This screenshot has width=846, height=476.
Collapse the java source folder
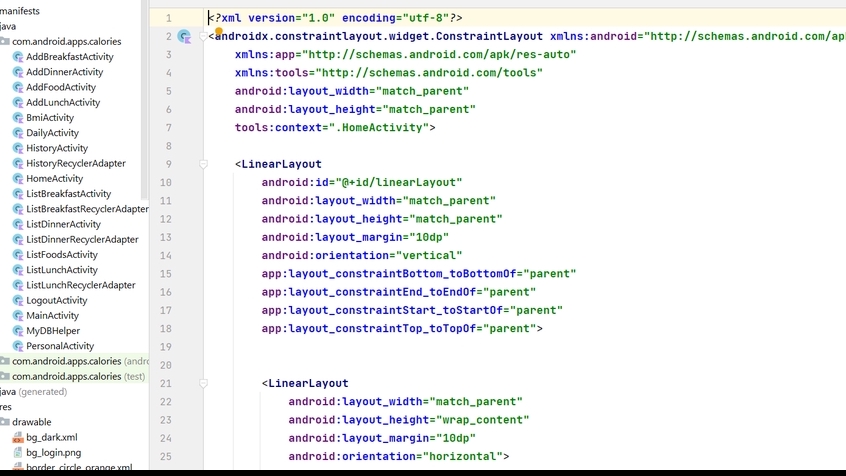coord(8,26)
